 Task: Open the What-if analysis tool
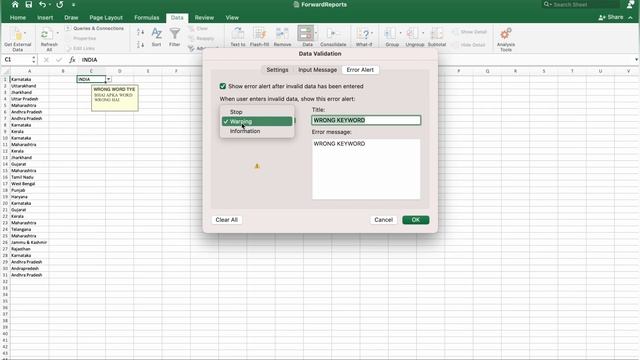pos(363,37)
